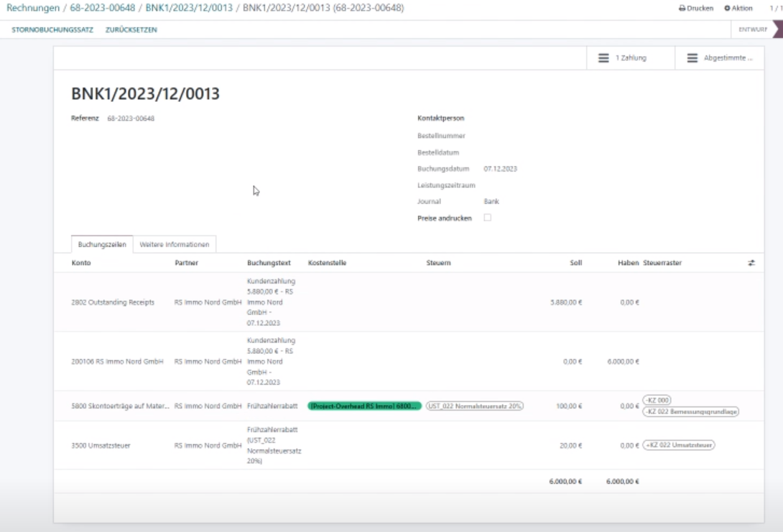Screen dimensions: 783x532
Task: Sort by the Soll column header
Action: coord(576,263)
